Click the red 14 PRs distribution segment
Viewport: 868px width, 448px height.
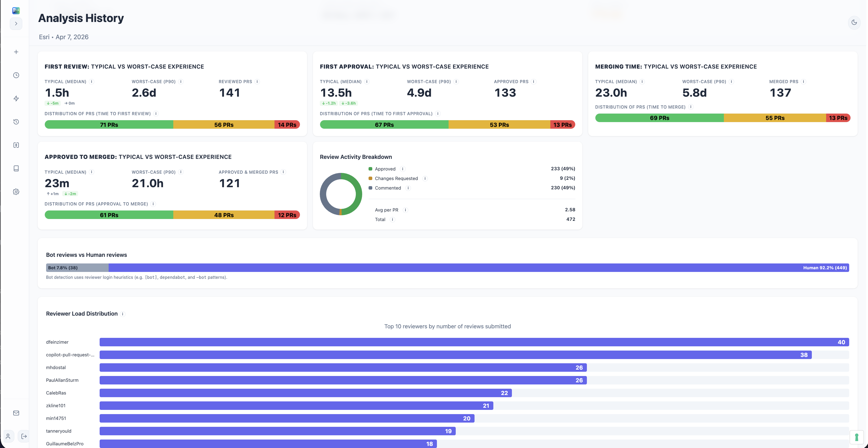point(287,125)
